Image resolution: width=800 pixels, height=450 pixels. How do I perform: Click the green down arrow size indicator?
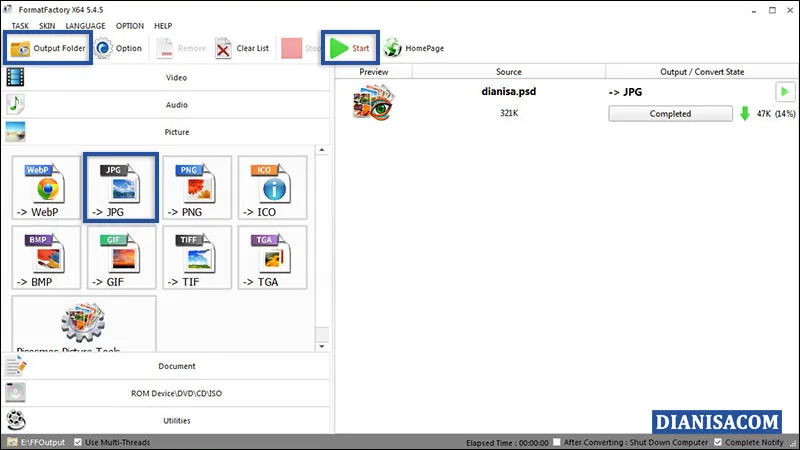point(745,114)
